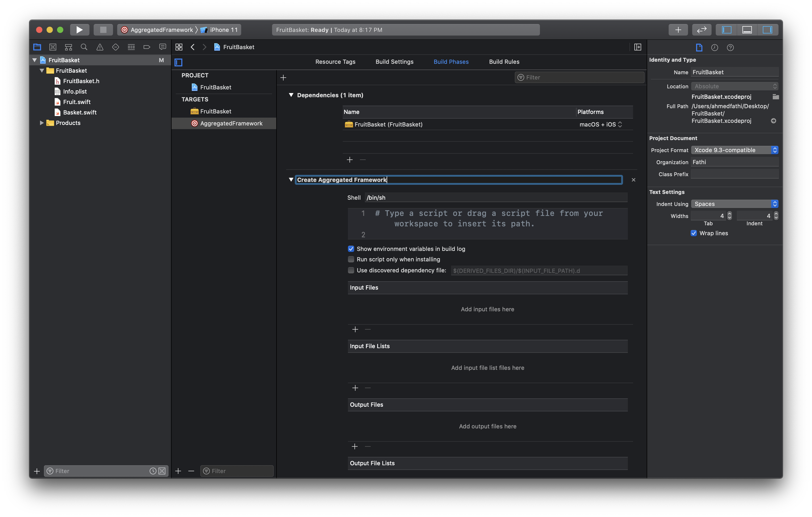Select the AggregatedFramework scheme
The height and width of the screenshot is (517, 812).
pyautogui.click(x=157, y=30)
